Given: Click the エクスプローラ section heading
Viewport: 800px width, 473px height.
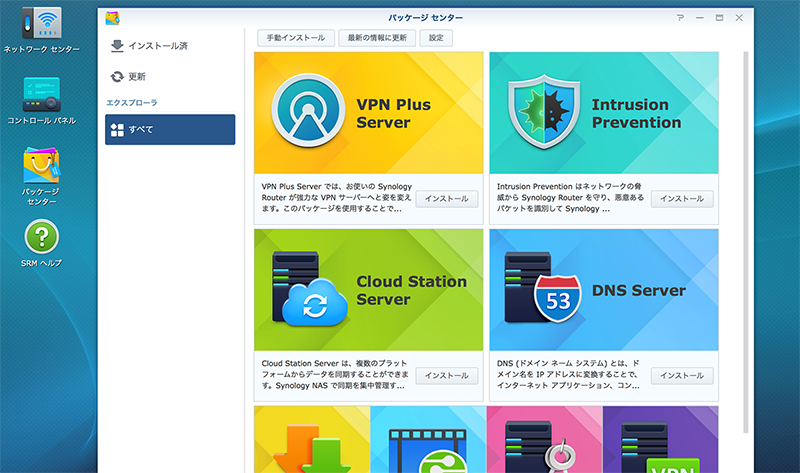Looking at the screenshot, I should tap(132, 103).
